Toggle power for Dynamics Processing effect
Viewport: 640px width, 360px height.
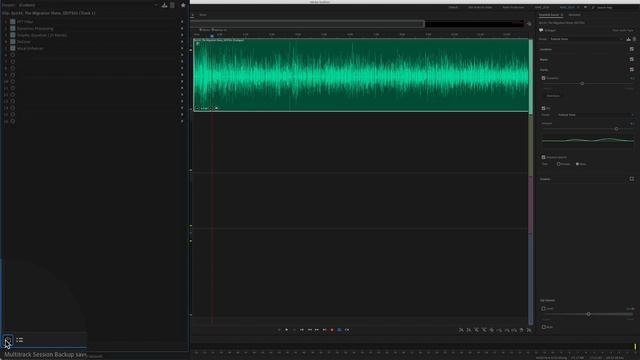(13, 28)
